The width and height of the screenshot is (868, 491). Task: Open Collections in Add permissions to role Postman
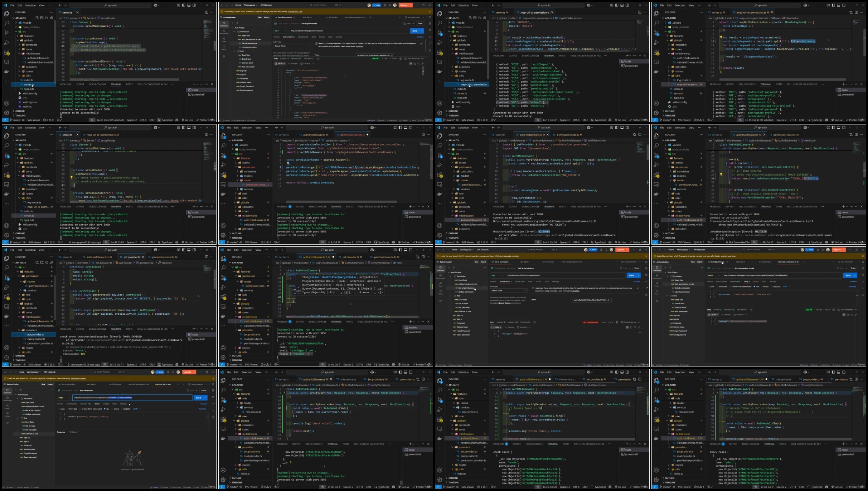click(657, 269)
